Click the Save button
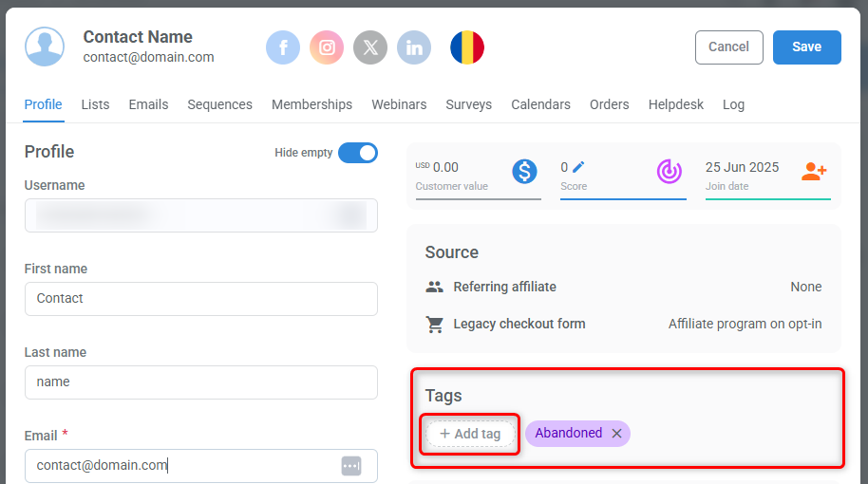The height and width of the screenshot is (484, 868). pos(807,47)
